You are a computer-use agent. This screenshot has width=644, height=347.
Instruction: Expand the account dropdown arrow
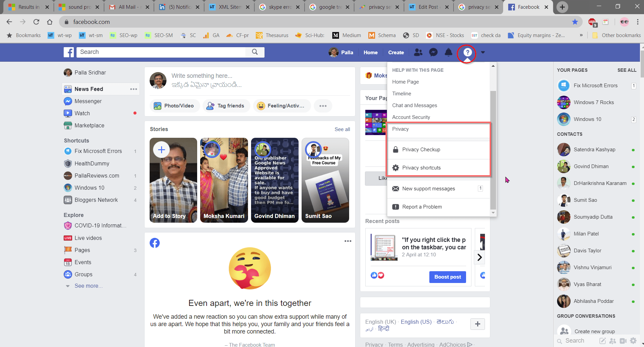[x=483, y=52]
